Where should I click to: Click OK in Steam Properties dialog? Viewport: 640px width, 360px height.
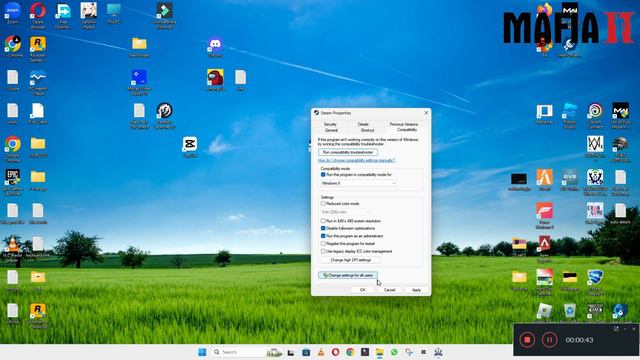click(x=362, y=290)
